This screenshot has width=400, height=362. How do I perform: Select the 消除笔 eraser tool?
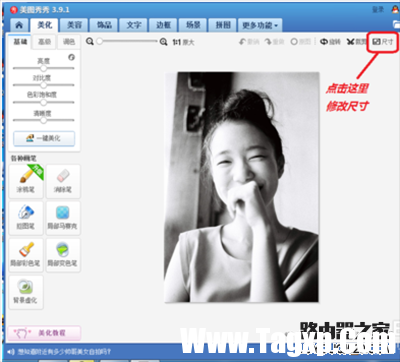63,181
